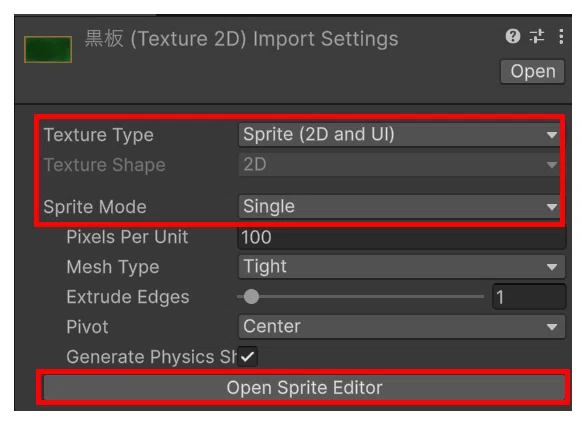
Task: Click the Extrude Edges slider handle
Action: (x=251, y=296)
